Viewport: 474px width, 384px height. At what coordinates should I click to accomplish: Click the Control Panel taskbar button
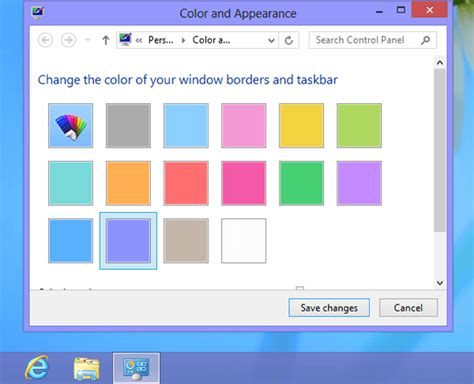[136, 368]
